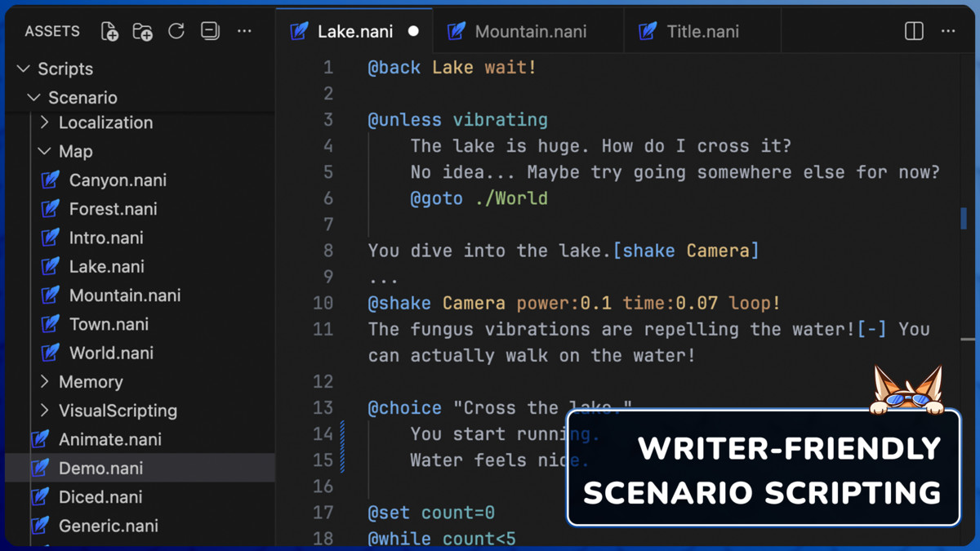
Task: Refresh the Assets list
Action: pyautogui.click(x=176, y=31)
